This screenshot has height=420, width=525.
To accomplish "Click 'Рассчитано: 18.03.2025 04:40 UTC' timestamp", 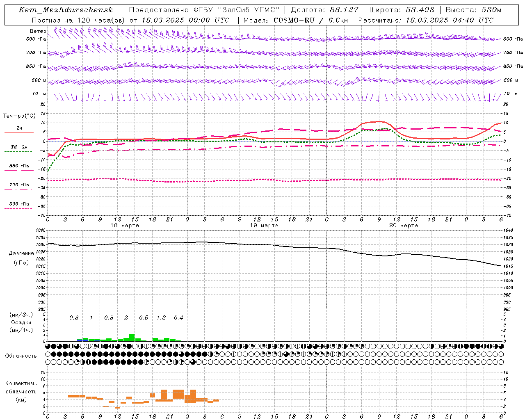I will [426, 20].
